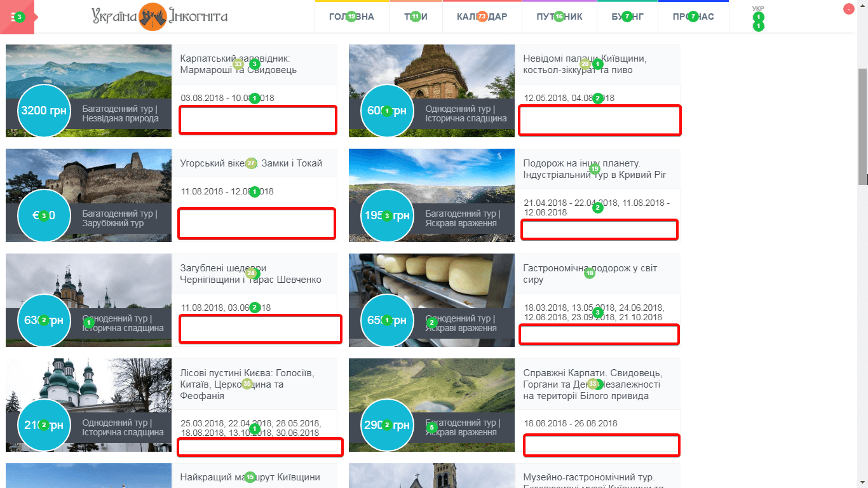868x488 pixels.
Task: Click the 1950 грн price circle
Action: (387, 215)
